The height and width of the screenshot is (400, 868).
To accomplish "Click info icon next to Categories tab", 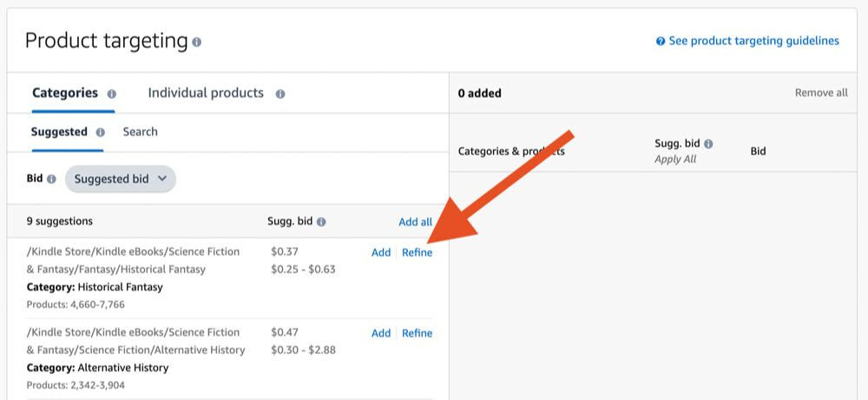I will point(112,94).
